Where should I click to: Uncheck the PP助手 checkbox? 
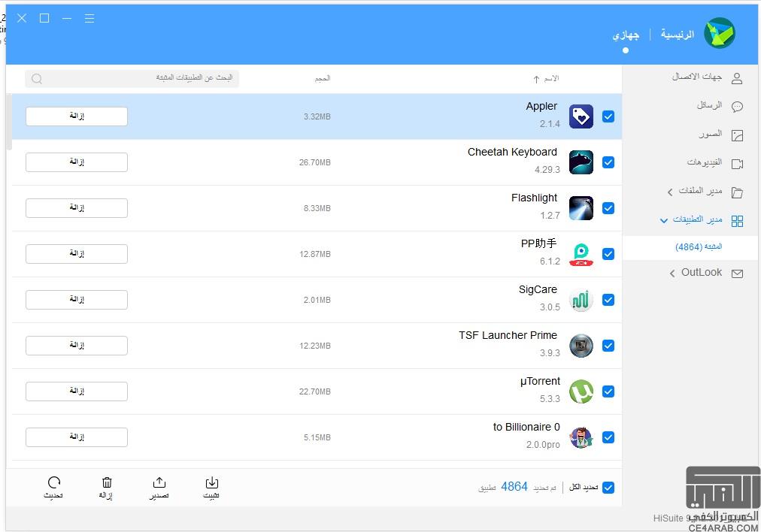[x=608, y=254]
